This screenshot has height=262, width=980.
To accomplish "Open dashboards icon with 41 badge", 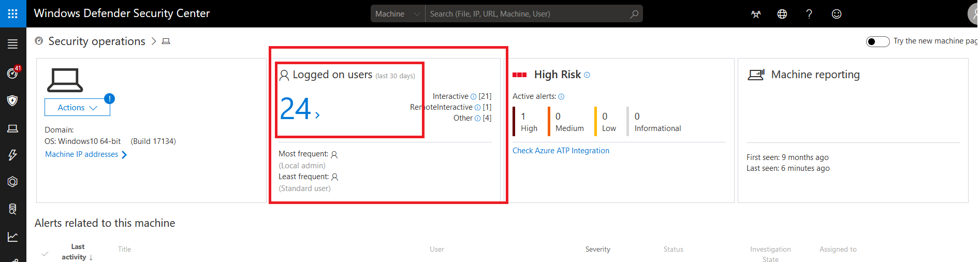I will click(13, 72).
